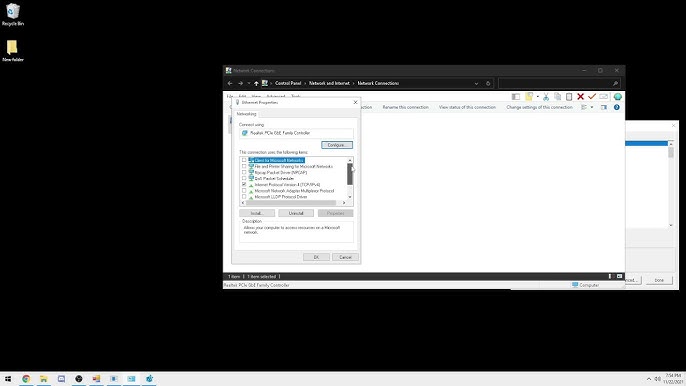Select QoS Packet Scheduler list item

274,179
